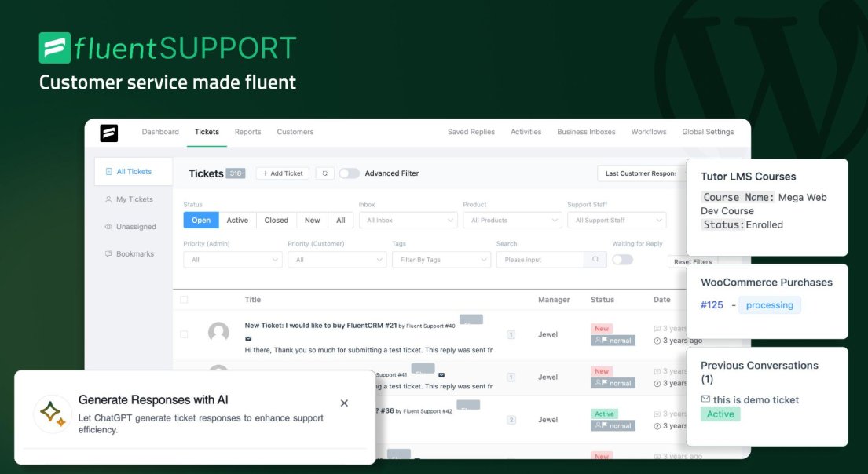
Task: Click the AI sparkle icon in popup
Action: point(53,414)
